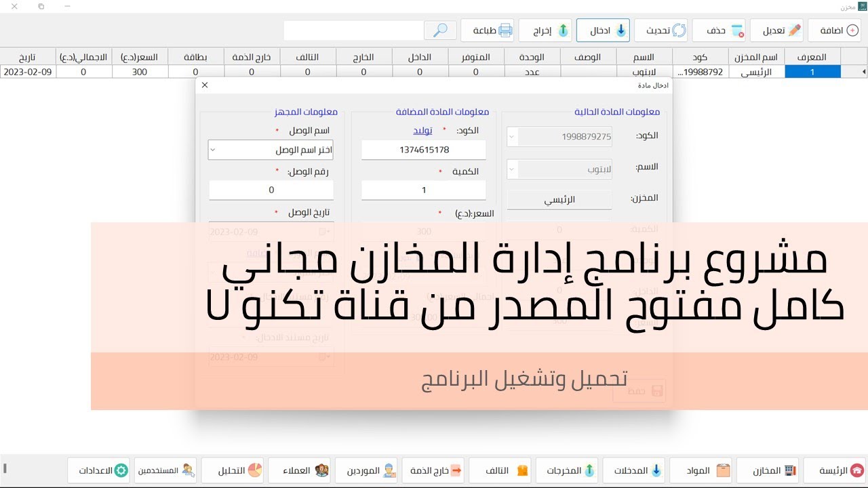Image resolution: width=868 pixels, height=488 pixels.
Task: Open the current item code 1998879275 dropdown
Action: (x=559, y=137)
